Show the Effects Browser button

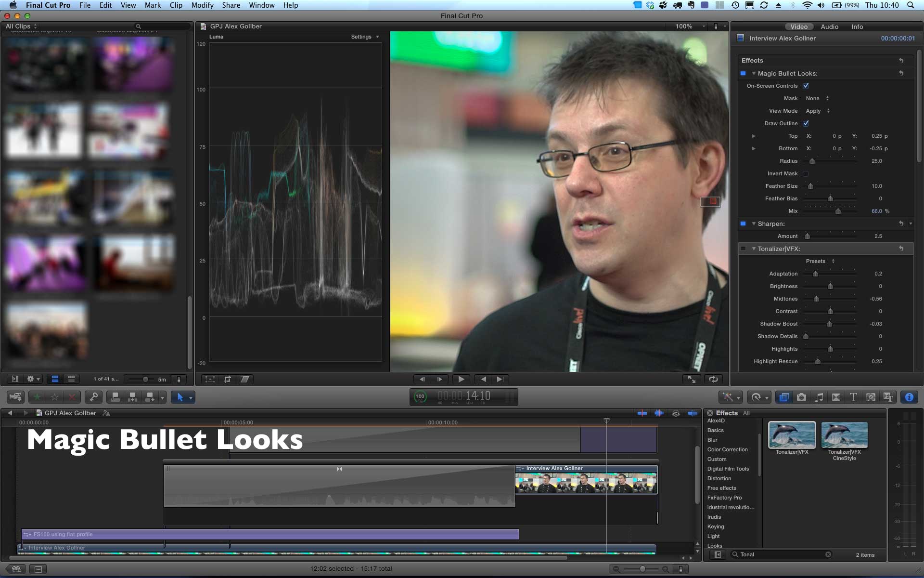tap(784, 397)
